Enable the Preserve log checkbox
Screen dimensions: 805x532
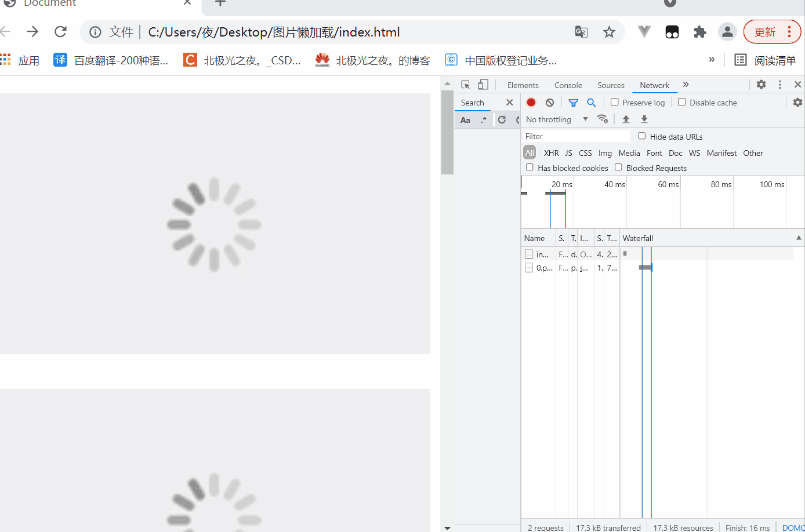(615, 102)
